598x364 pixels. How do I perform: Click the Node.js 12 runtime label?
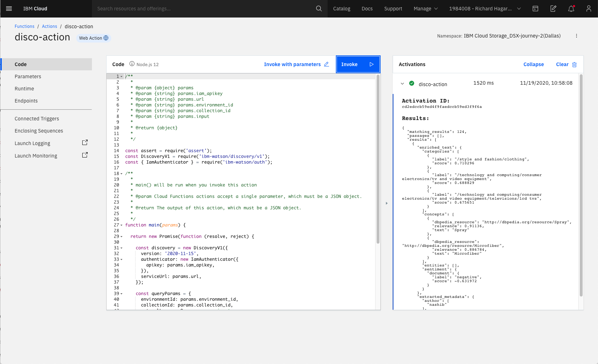tap(147, 65)
